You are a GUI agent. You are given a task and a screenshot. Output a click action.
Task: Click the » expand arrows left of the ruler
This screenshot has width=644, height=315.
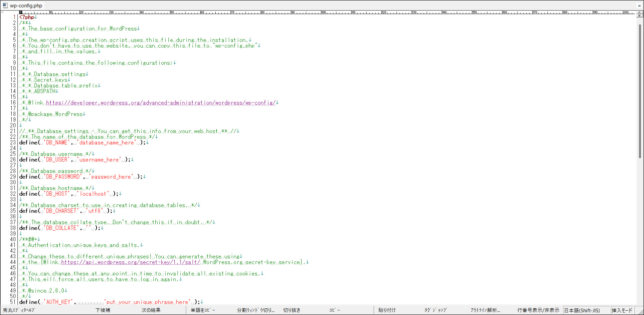coord(2,12)
